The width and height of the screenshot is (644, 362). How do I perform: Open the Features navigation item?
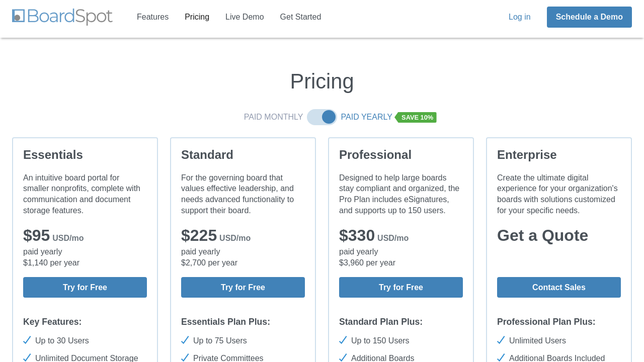(152, 17)
